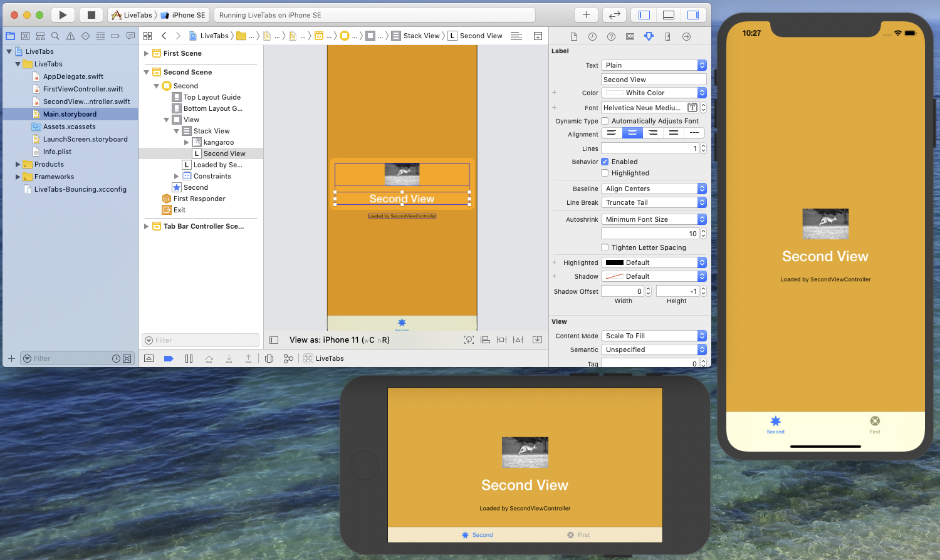The height and width of the screenshot is (560, 940).
Task: Open Line Break Truncate Tail dropdown
Action: (x=654, y=202)
